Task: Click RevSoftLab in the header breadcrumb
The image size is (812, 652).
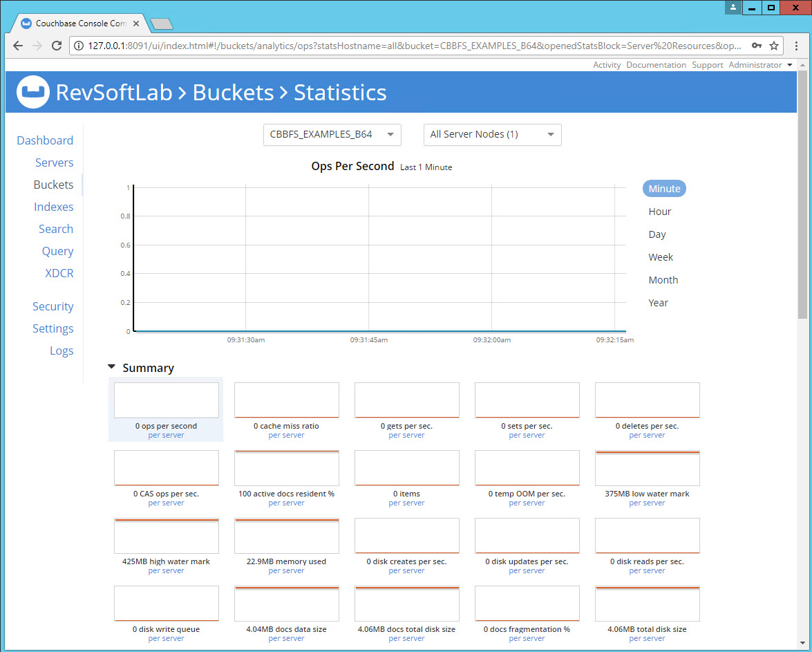Action: (x=114, y=93)
